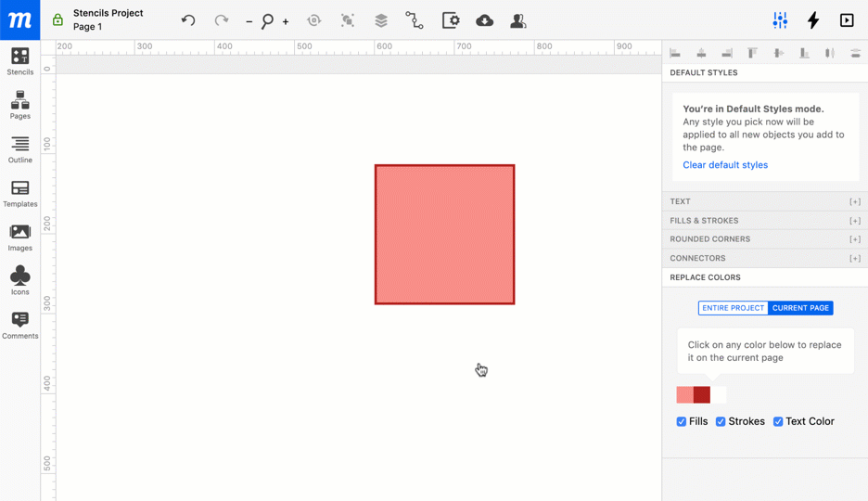Align objects to top edge
The image size is (868, 501).
pyautogui.click(x=752, y=53)
